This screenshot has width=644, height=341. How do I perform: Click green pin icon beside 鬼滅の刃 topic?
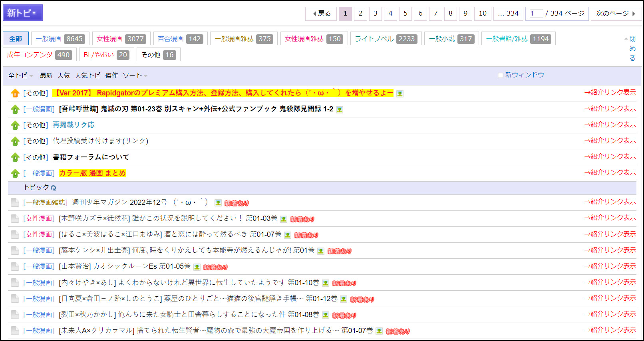click(15, 109)
